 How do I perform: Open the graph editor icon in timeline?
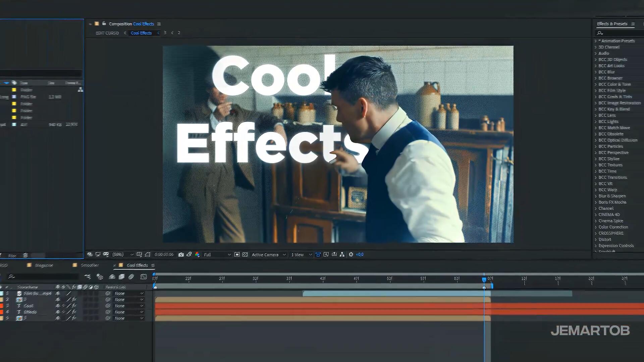(x=144, y=277)
